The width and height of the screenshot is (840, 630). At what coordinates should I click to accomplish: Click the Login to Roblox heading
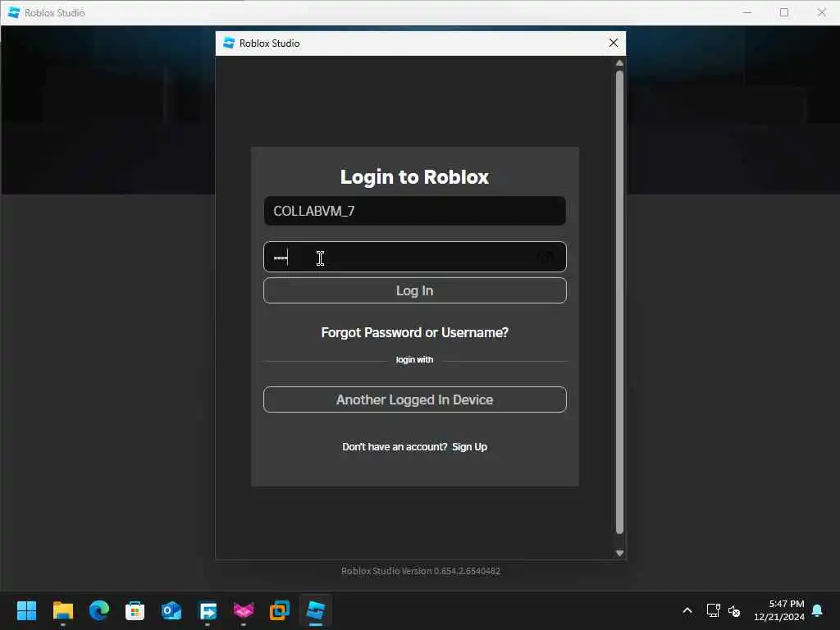tap(414, 177)
